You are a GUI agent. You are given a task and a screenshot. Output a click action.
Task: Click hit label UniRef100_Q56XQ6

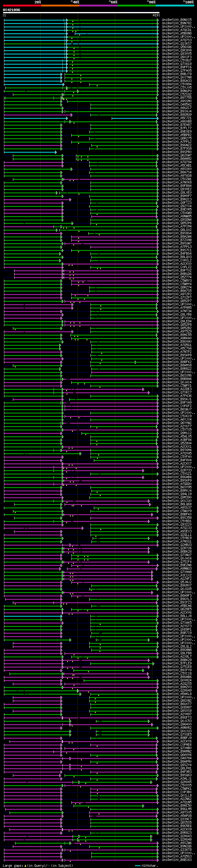177,47
